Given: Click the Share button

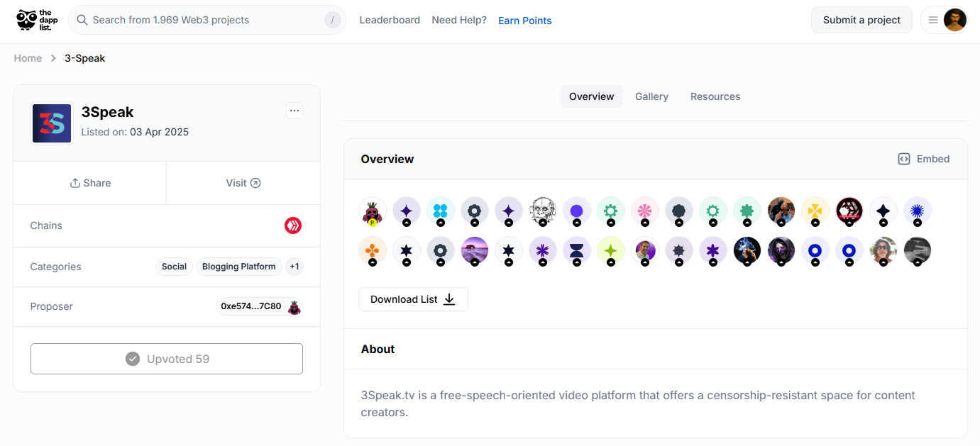Looking at the screenshot, I should [90, 183].
